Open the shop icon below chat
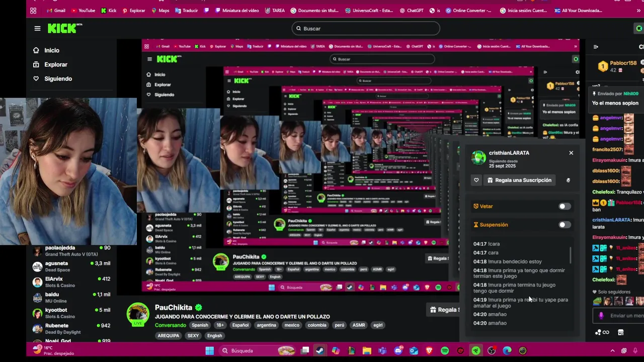The height and width of the screenshot is (362, 644). 621,332
